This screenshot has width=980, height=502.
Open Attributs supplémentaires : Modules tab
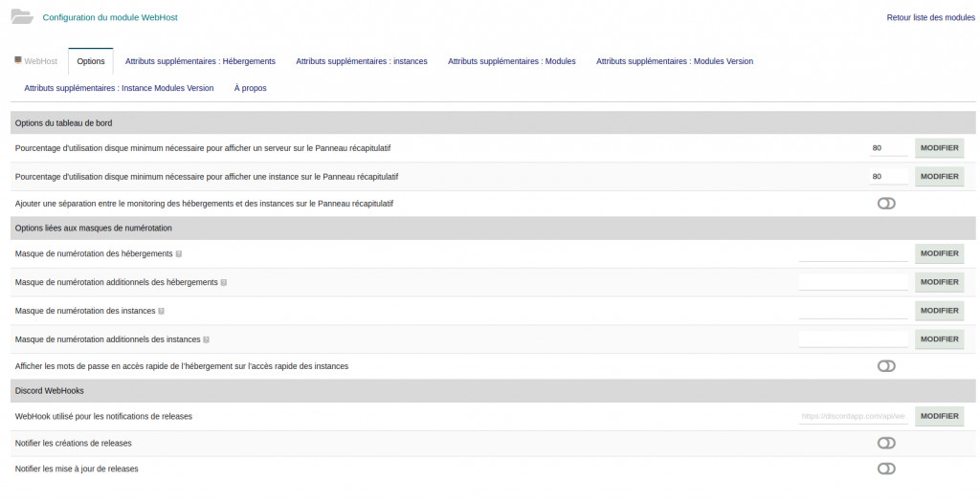511,61
